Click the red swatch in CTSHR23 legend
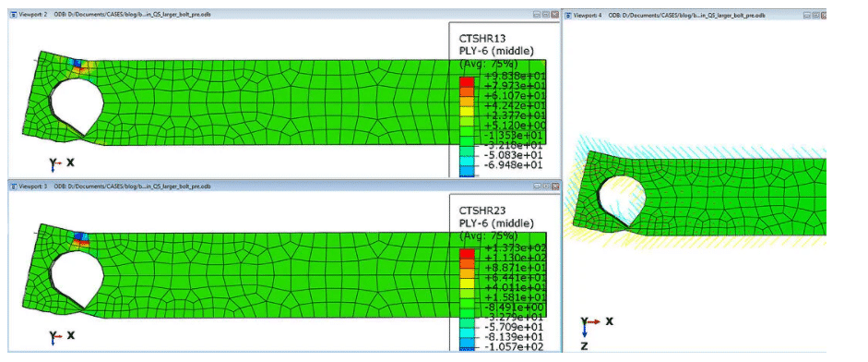 click(x=467, y=253)
